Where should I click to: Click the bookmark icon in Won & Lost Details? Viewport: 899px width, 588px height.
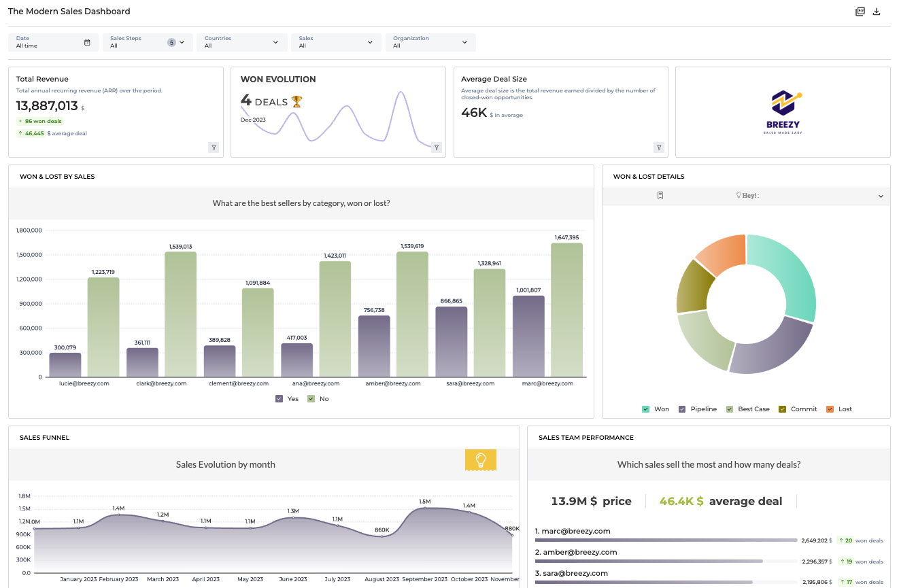pos(660,195)
